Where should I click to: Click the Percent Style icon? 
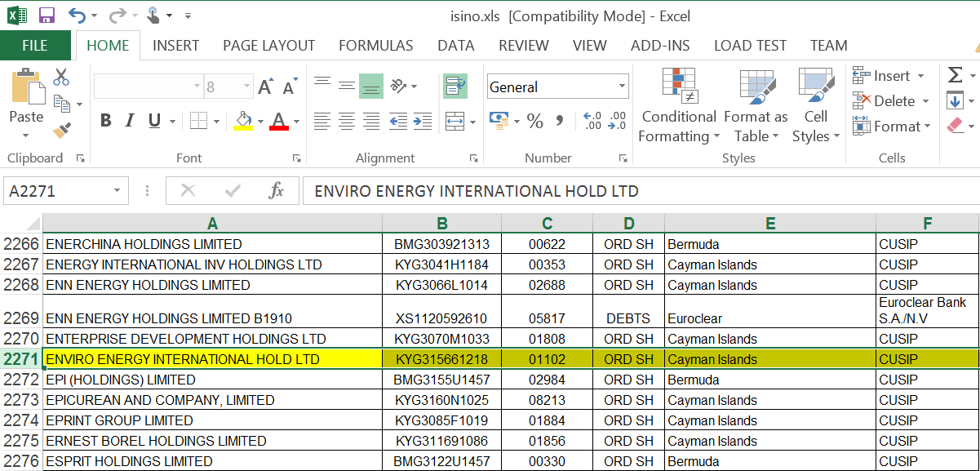pos(534,122)
